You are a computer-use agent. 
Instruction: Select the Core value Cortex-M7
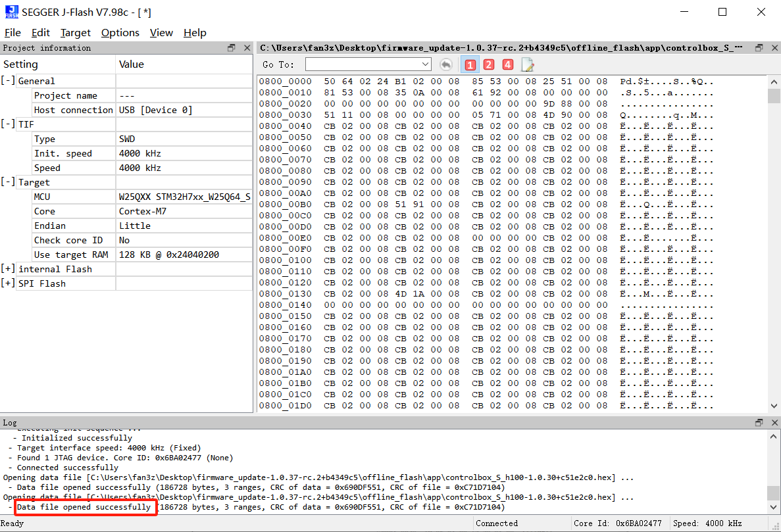tap(143, 211)
